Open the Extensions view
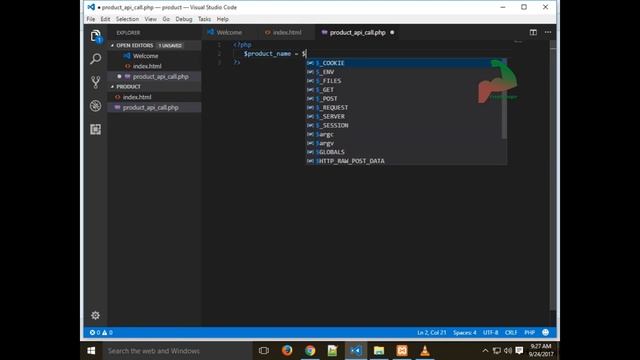Image resolution: width=640 pixels, height=360 pixels. pos(96,129)
